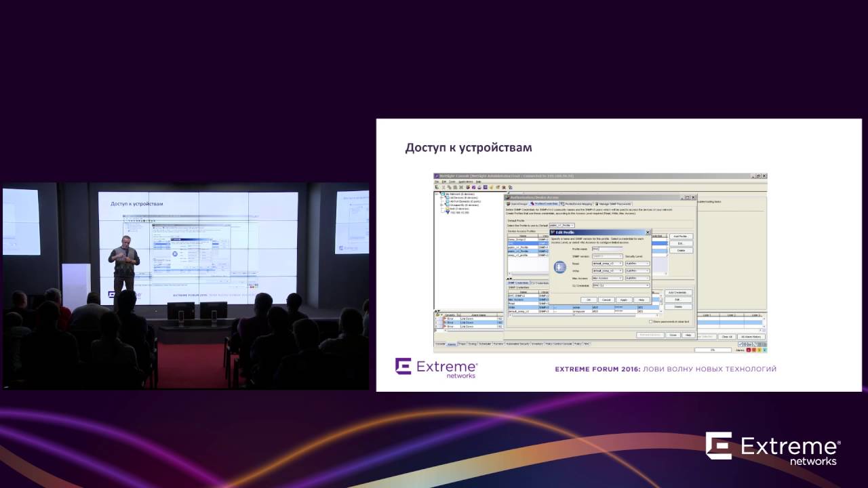Switch to the Syslog bottom tab

pyautogui.click(x=472, y=344)
